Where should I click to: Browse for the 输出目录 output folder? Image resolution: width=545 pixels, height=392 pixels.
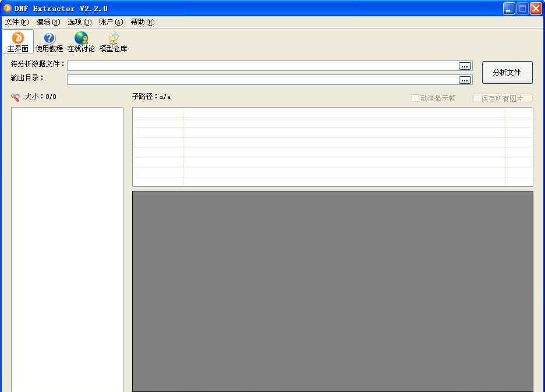[465, 80]
